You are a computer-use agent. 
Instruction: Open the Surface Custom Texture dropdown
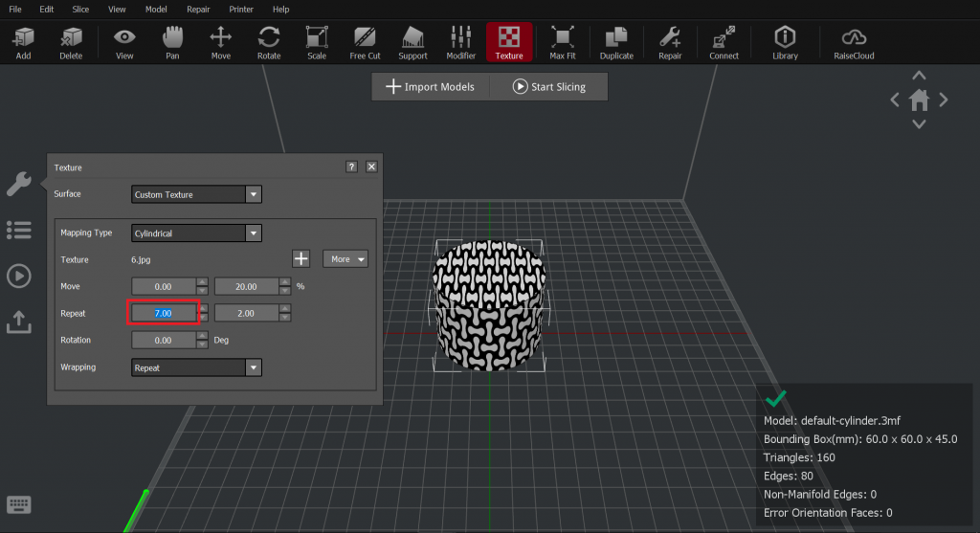point(196,194)
